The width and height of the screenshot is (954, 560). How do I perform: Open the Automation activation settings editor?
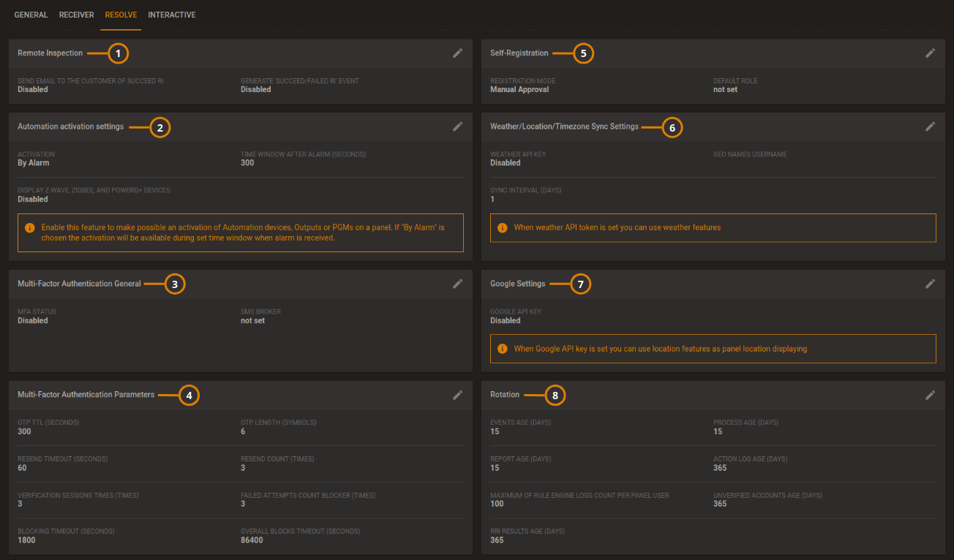point(458,126)
